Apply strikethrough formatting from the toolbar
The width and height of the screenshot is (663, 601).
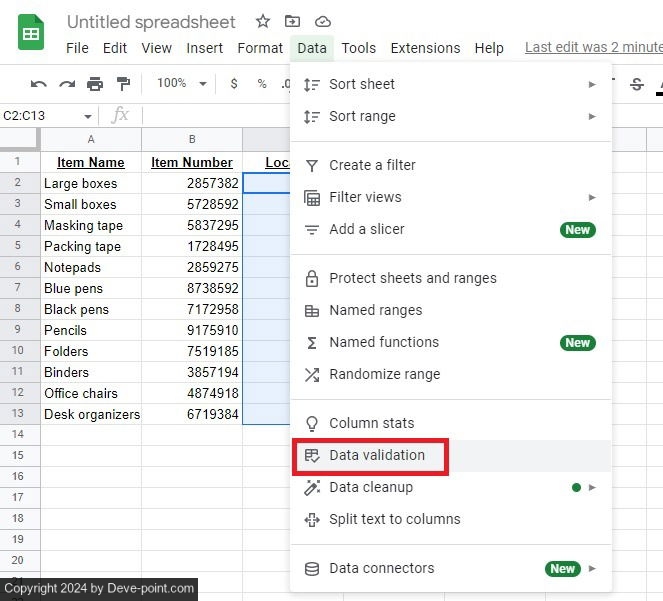click(637, 84)
